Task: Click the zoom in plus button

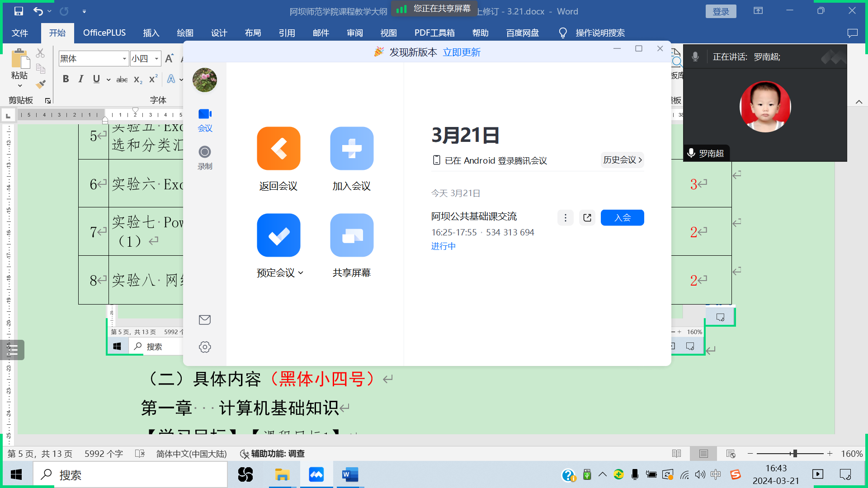Action: [830, 453]
